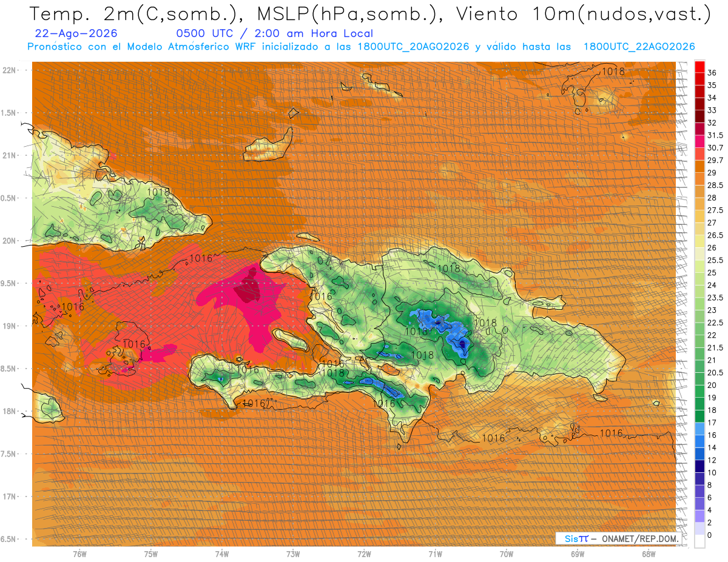The image size is (728, 562).
Task: Click the 8.5N latitude label
Action: click(8, 369)
